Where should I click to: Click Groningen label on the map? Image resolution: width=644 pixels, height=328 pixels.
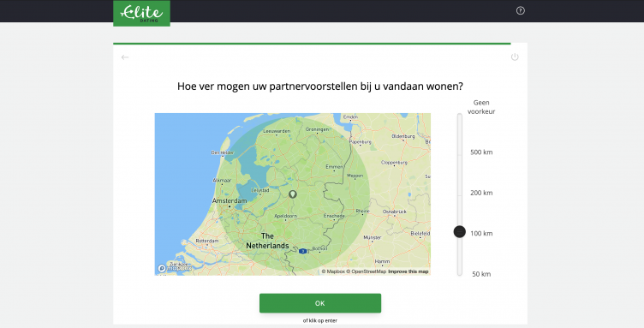pos(317,129)
